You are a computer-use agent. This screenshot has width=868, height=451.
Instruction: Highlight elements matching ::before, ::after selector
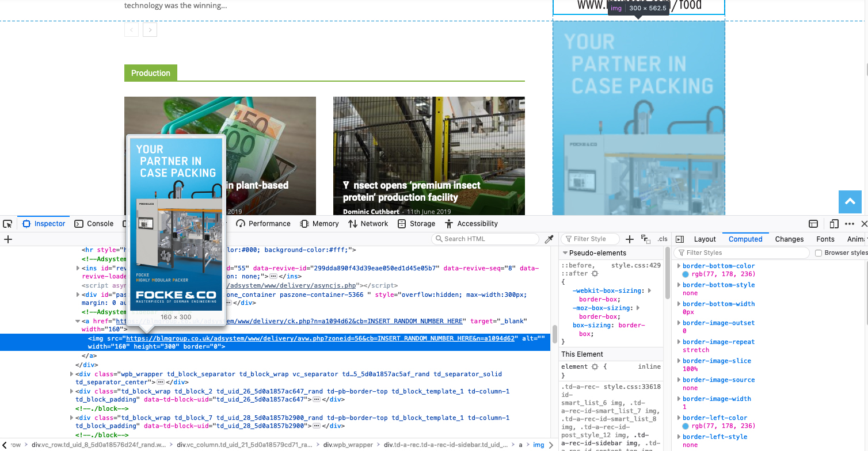point(595,274)
